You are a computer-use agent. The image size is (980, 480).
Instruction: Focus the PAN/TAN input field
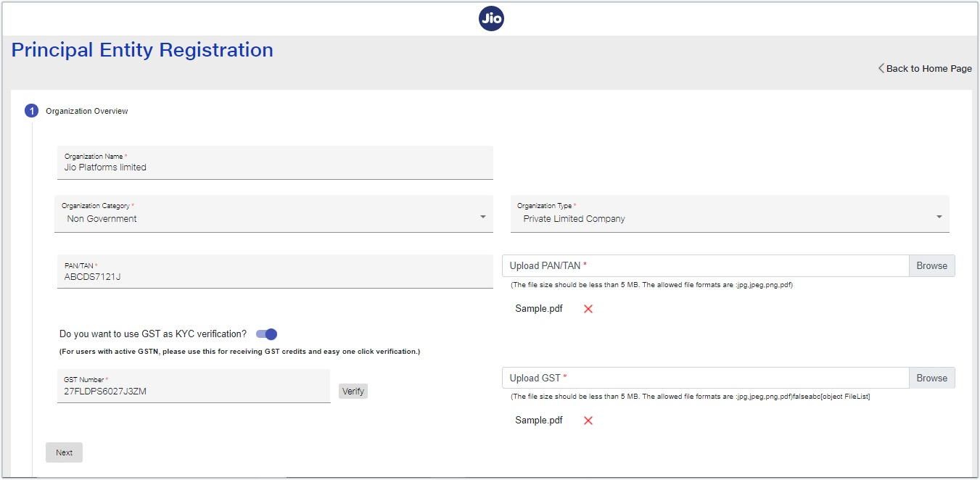pos(275,271)
